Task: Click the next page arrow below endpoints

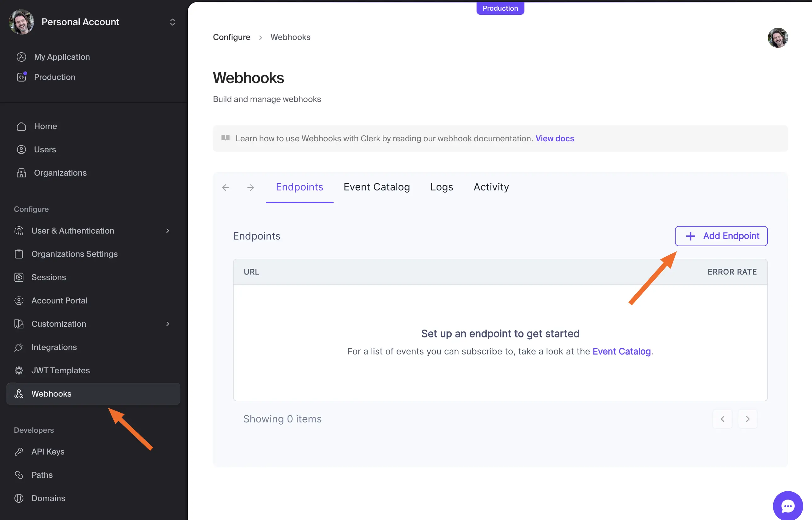Action: [747, 419]
